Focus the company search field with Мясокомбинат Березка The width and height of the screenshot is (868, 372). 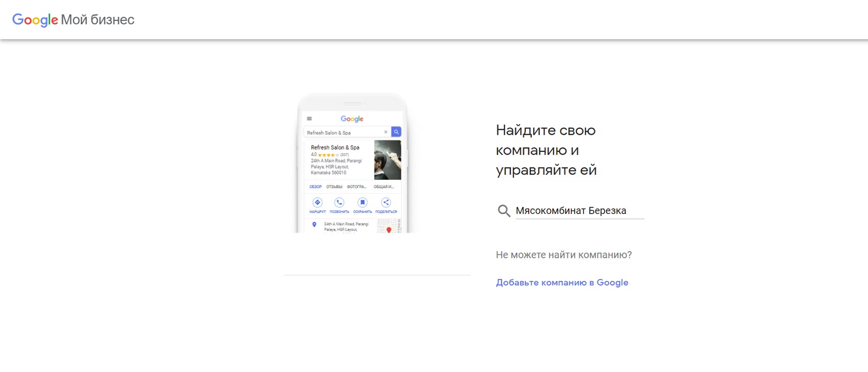[580, 211]
